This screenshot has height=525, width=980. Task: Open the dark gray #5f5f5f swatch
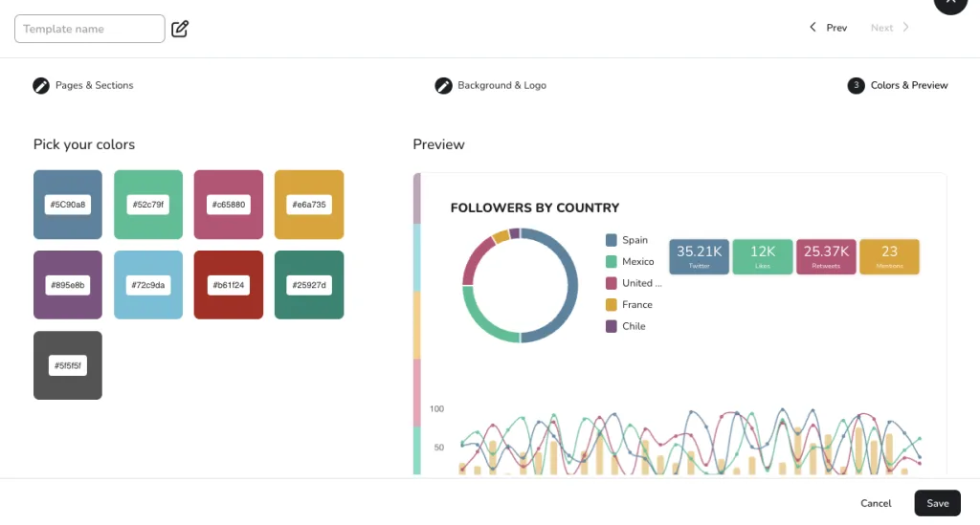68,365
